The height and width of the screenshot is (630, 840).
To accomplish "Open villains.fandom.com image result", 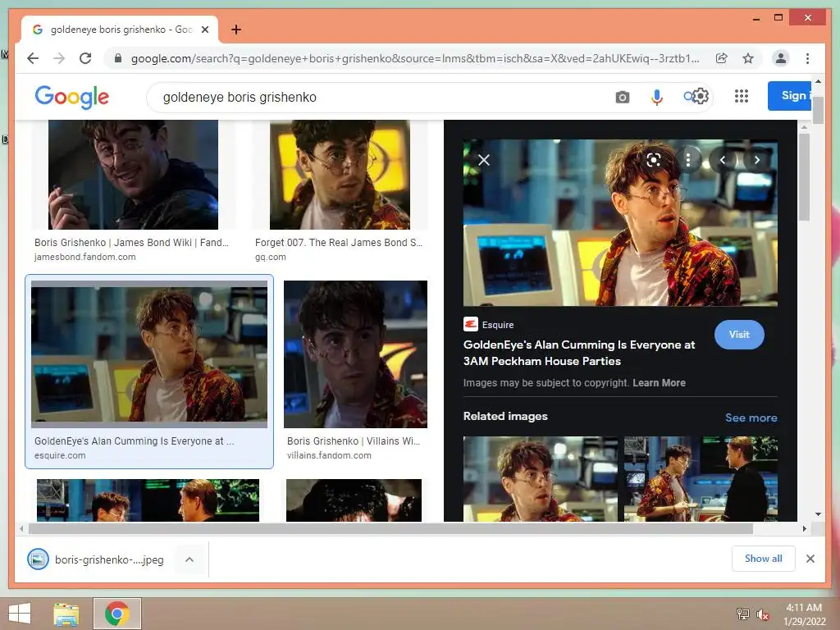I will coord(355,354).
